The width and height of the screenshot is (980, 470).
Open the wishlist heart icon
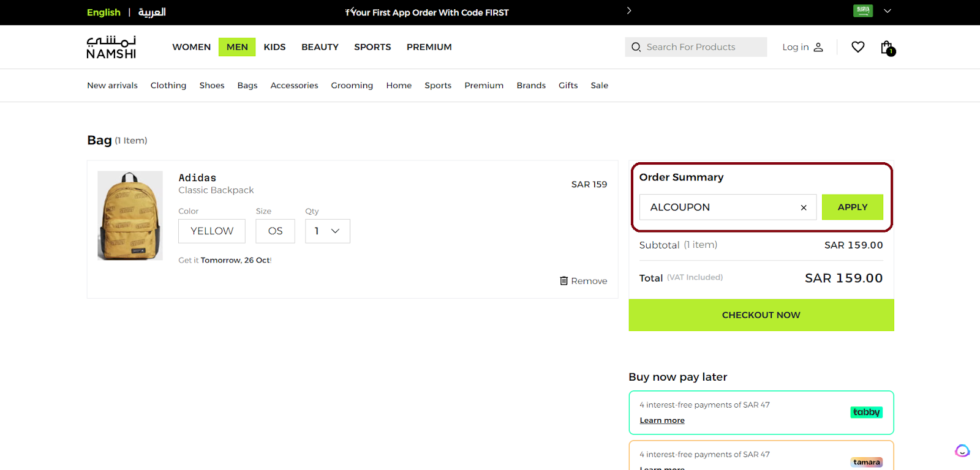pyautogui.click(x=858, y=47)
